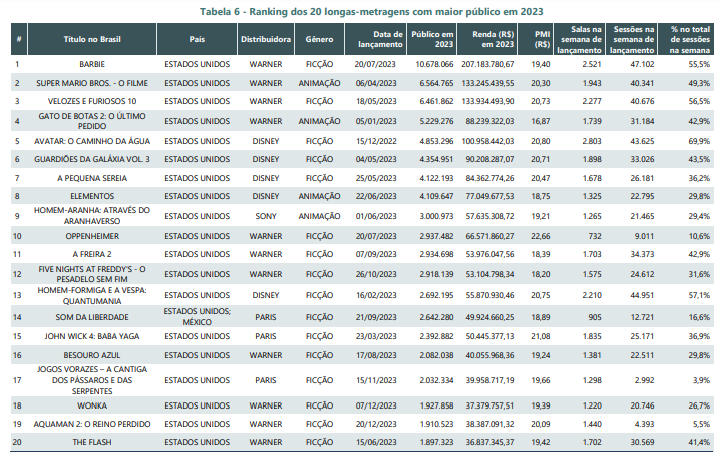723x465 pixels.
Task: Select 'FIVE NIGHTS AT FREDDY'S' title cell
Action: coord(92,274)
